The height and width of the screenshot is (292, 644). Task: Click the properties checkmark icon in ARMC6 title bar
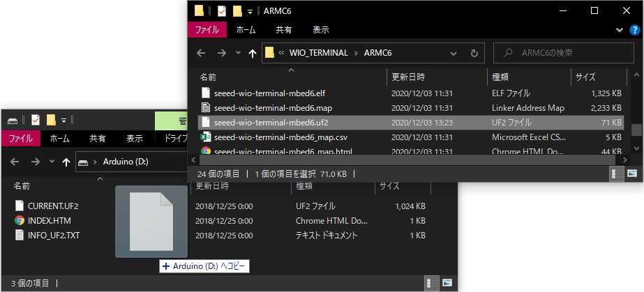[222, 11]
